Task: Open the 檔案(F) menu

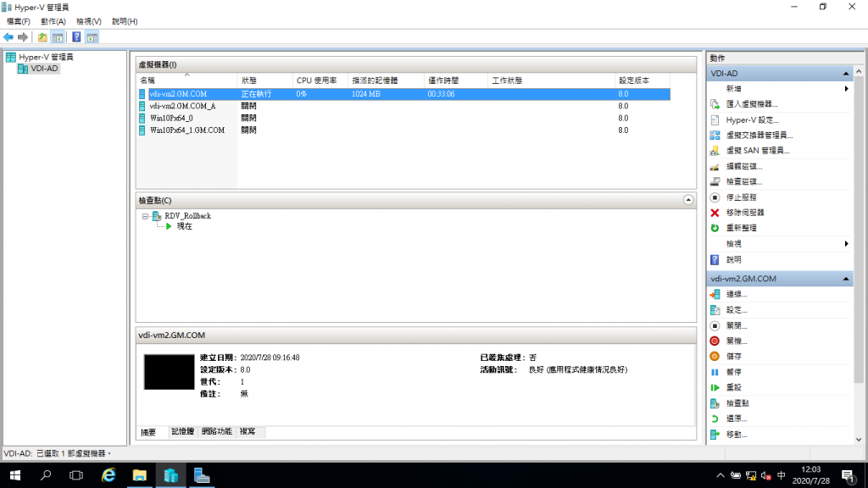Action: click(19, 21)
